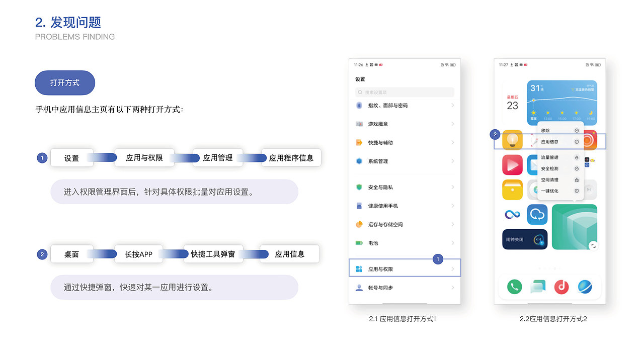Tap the infinity-loop app icon
Image resolution: width=644 pixels, height=362 pixels.
coord(512,215)
